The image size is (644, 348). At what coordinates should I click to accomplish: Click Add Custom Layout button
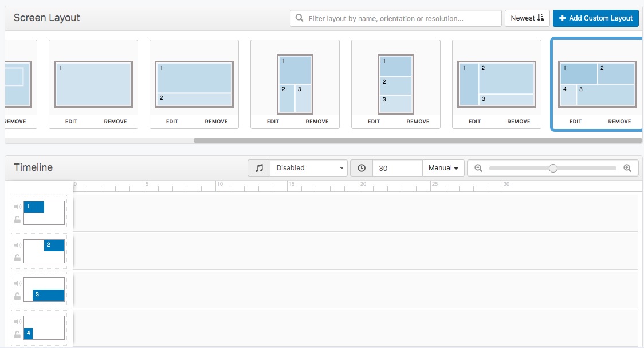tap(595, 18)
